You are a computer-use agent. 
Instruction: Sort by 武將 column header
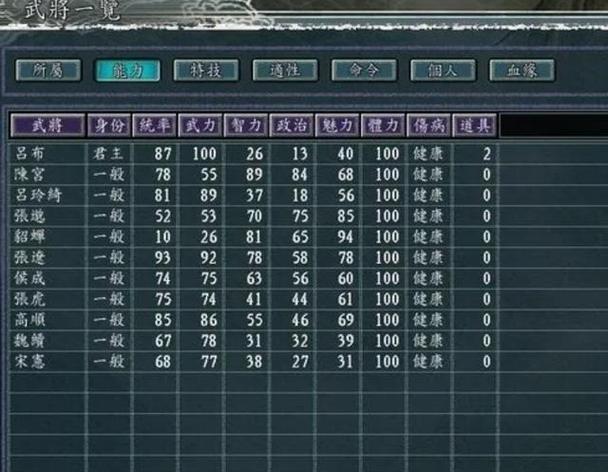(x=46, y=125)
